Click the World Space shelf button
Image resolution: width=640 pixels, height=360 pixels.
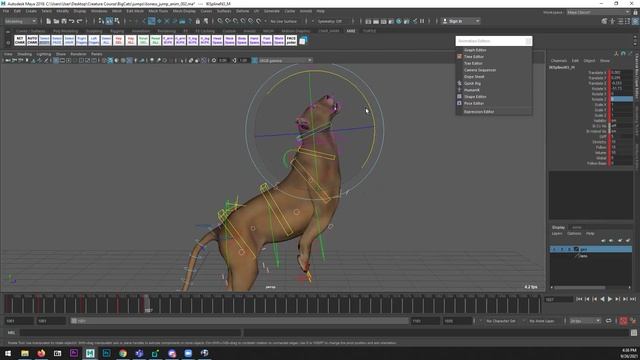pyautogui.click(x=279, y=40)
